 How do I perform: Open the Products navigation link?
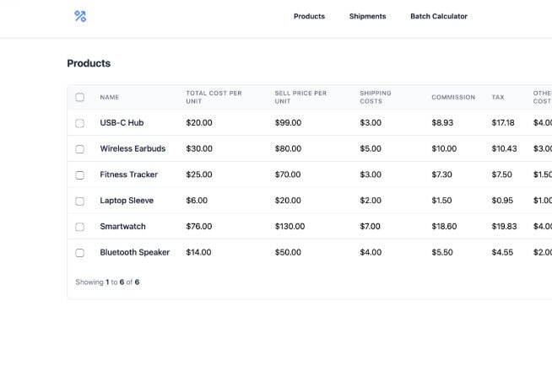[x=309, y=16]
